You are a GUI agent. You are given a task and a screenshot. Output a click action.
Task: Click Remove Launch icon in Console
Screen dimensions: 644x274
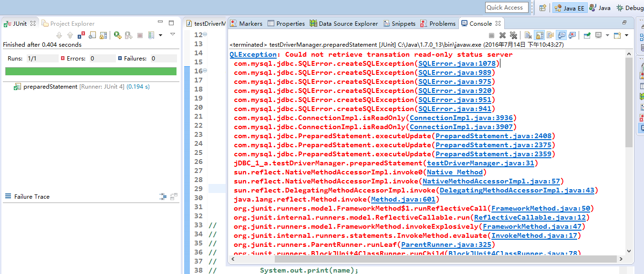click(x=502, y=35)
